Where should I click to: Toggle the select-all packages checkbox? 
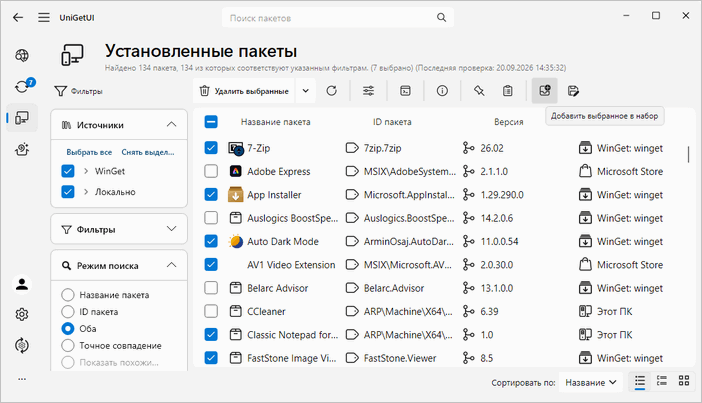[211, 122]
